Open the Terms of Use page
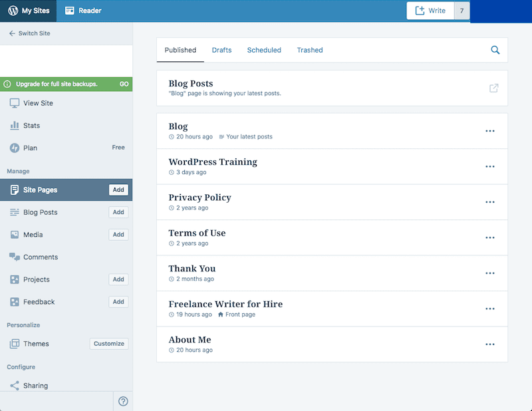This screenshot has height=411, width=532. (x=197, y=233)
